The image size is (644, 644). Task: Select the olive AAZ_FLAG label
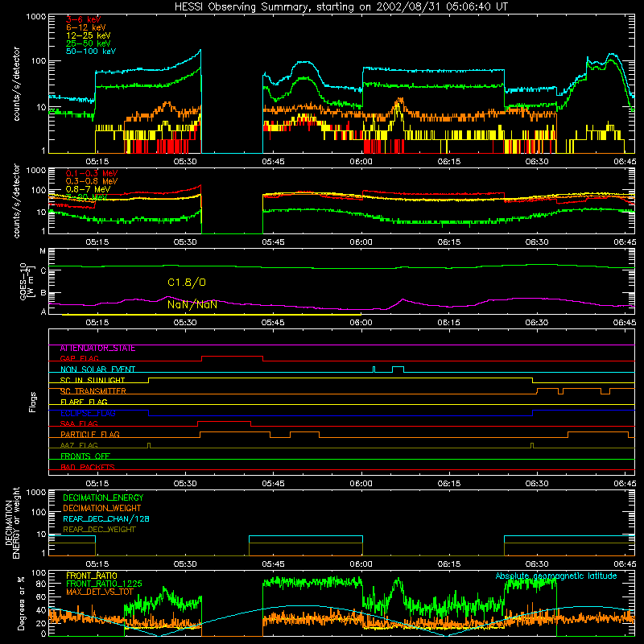point(79,445)
